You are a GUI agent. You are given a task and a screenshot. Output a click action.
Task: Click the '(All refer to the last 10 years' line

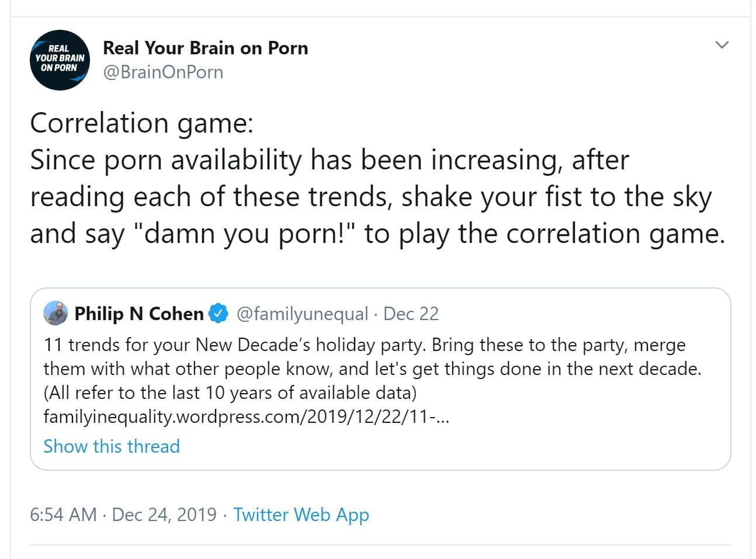230,393
